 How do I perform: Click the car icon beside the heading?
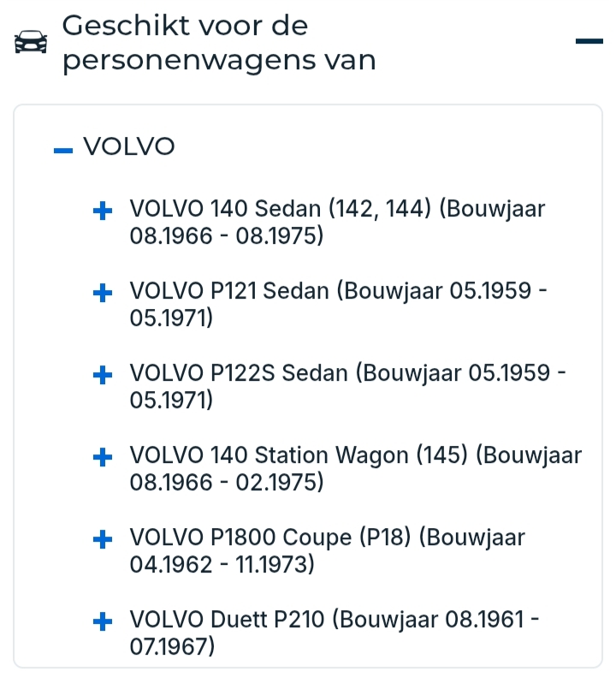(x=32, y=42)
